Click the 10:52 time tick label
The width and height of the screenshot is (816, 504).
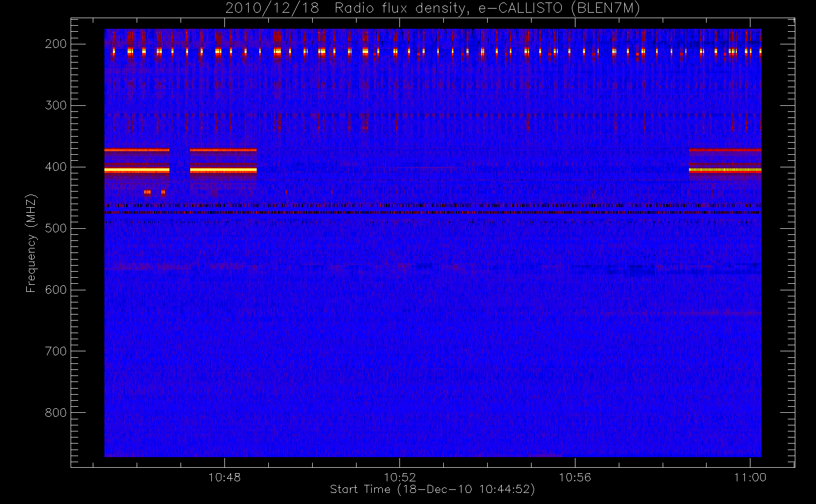pos(400,477)
